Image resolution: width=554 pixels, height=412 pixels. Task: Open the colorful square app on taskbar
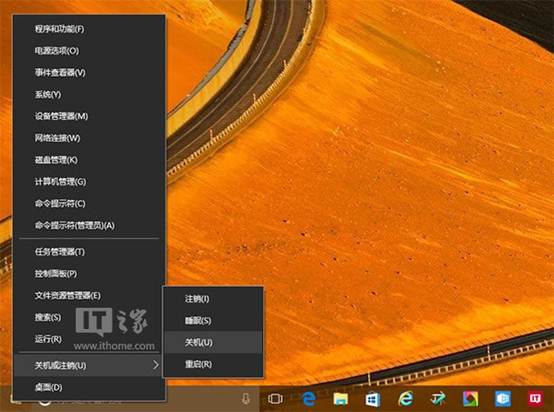(471, 399)
